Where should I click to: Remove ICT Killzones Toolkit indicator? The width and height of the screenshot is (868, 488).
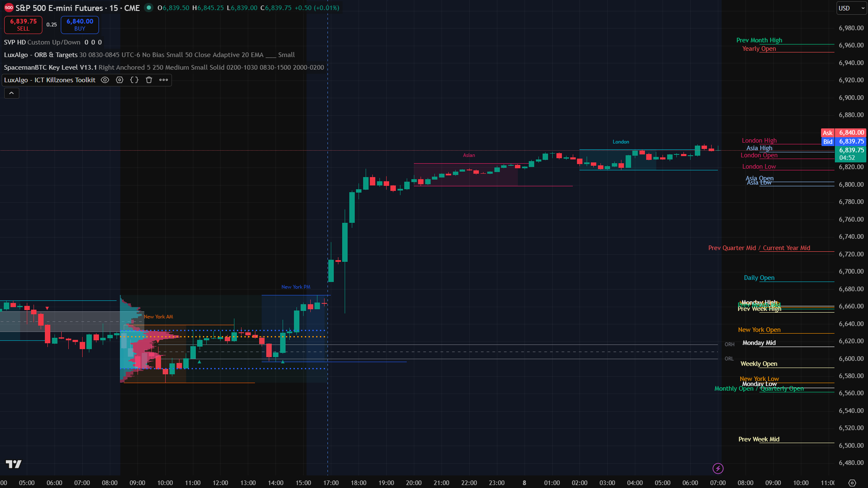[149, 80]
